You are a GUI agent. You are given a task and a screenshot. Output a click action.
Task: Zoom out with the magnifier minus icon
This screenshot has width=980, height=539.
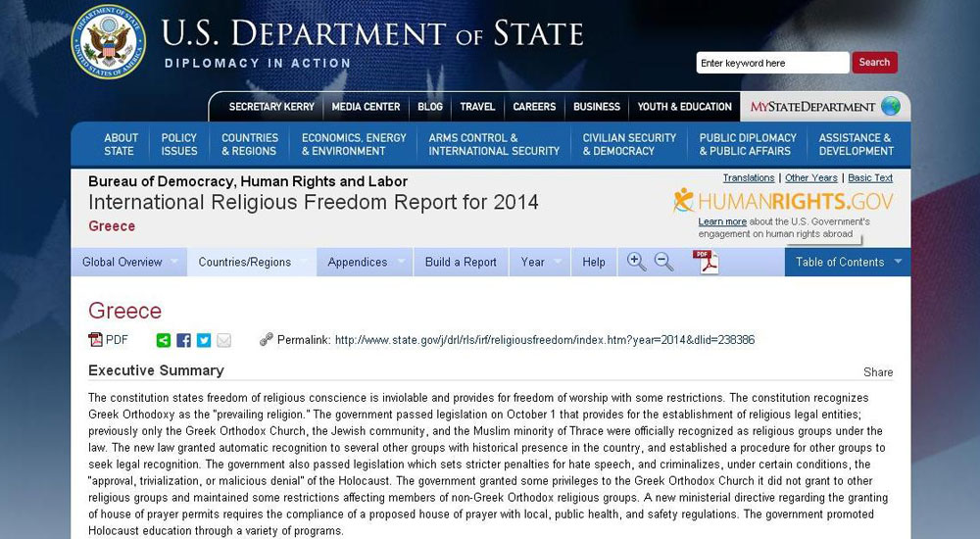(663, 262)
